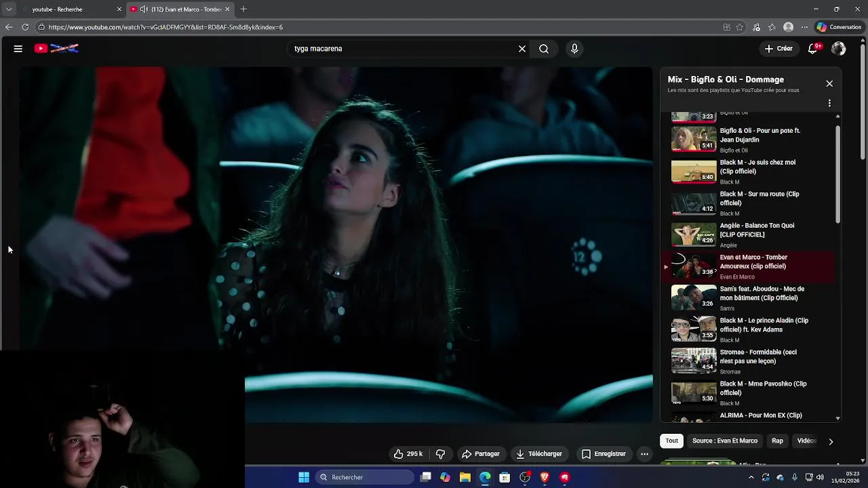Click playlist scroll down arrow
Viewport: 868px width, 488px height.
click(x=838, y=418)
